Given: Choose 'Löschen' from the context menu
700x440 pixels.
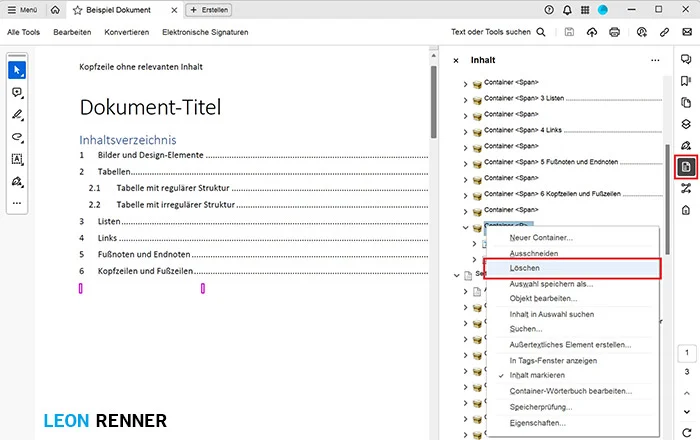Looking at the screenshot, I should [x=526, y=270].
